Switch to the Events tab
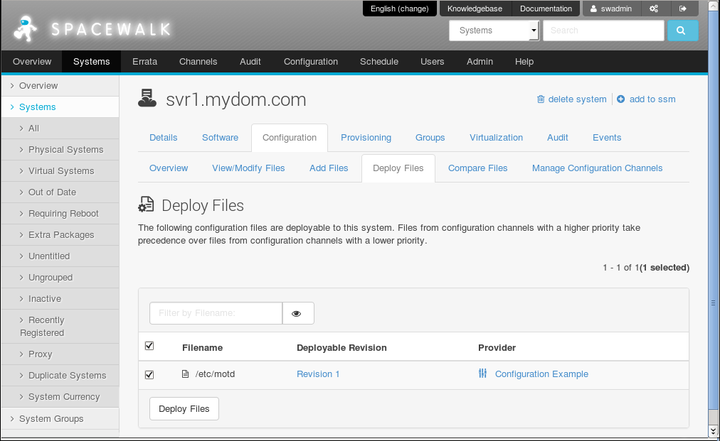This screenshot has width=720, height=441. point(607,138)
